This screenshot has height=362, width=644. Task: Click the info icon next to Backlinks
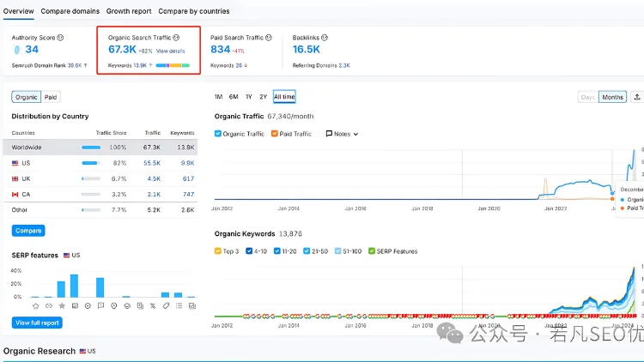[x=325, y=38]
